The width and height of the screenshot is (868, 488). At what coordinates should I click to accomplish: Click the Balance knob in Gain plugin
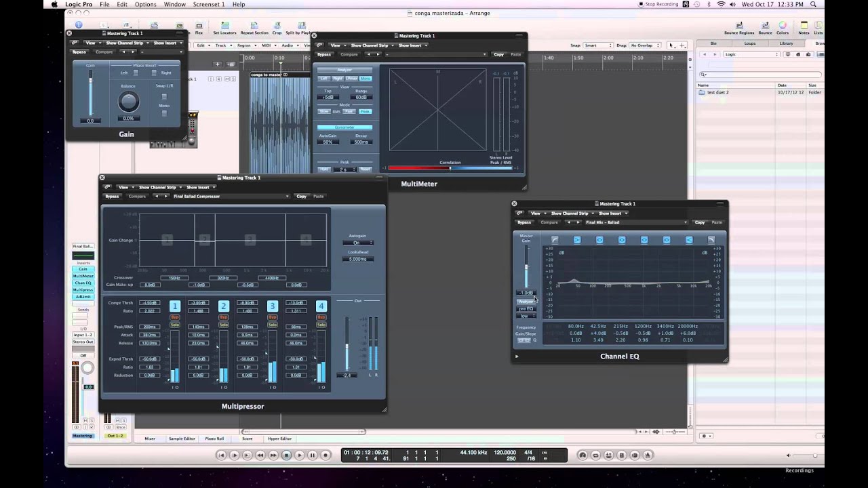point(128,102)
